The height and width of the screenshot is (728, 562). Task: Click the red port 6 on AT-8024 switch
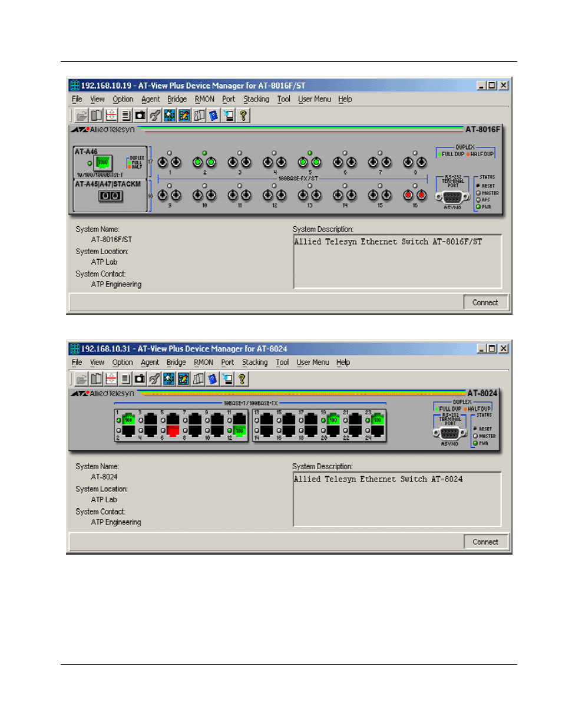[173, 431]
